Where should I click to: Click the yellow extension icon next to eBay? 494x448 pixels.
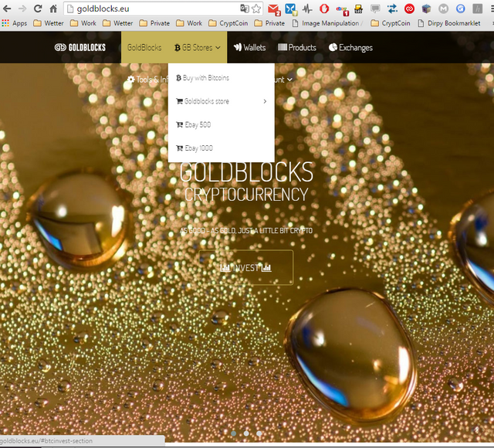(358, 8)
